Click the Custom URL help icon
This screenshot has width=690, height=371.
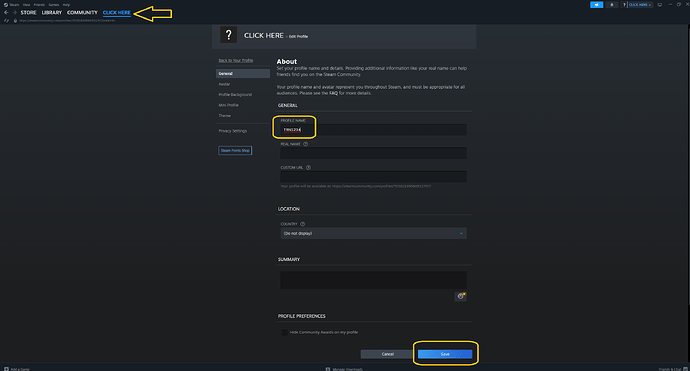[308, 167]
